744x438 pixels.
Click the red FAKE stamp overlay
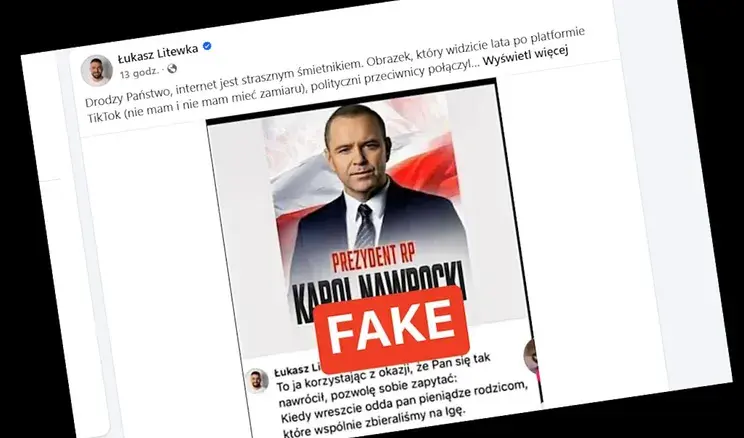pyautogui.click(x=391, y=328)
